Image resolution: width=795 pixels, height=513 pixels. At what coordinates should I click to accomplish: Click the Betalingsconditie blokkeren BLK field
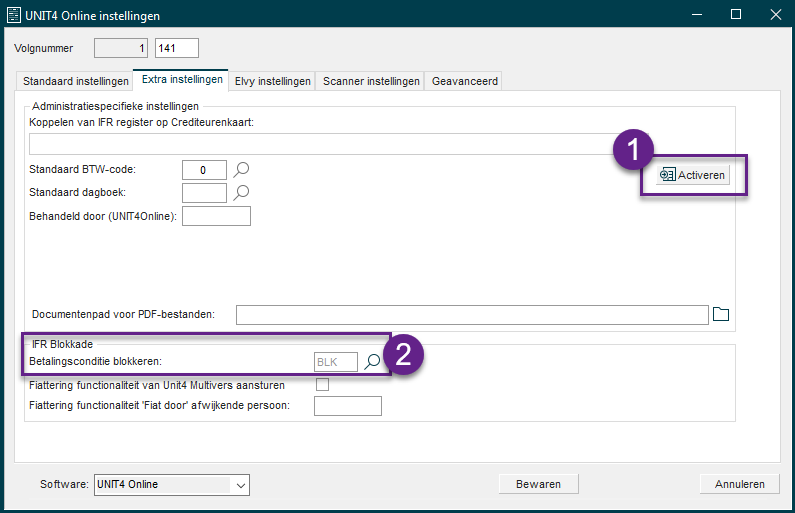(336, 362)
